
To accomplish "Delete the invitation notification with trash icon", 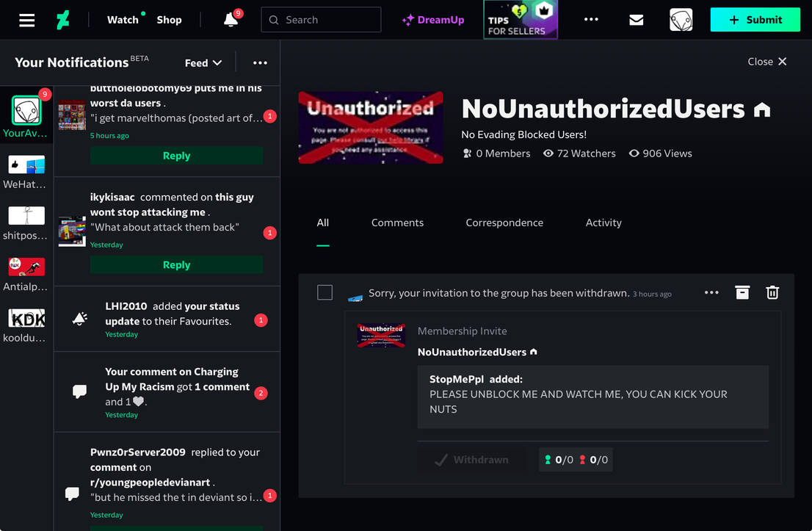I will coord(772,292).
